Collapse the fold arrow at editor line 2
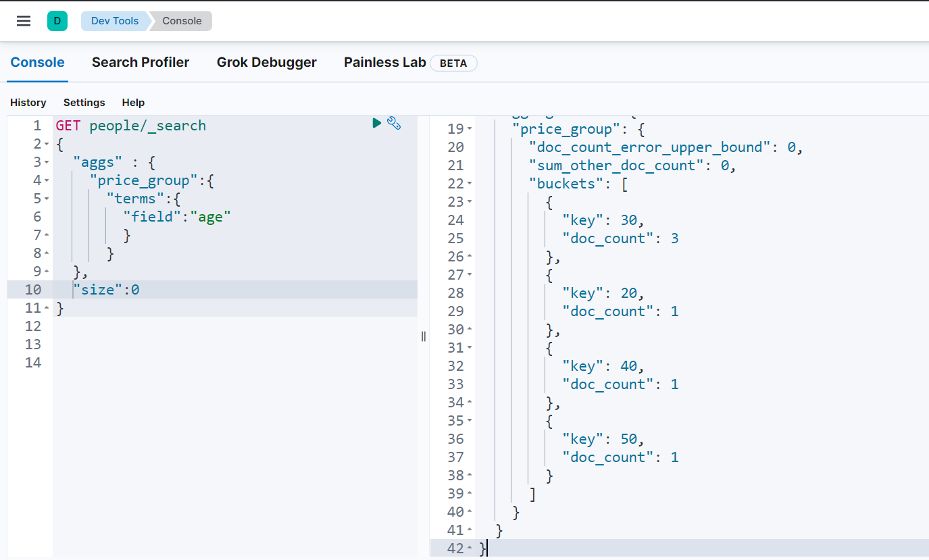 [47, 145]
